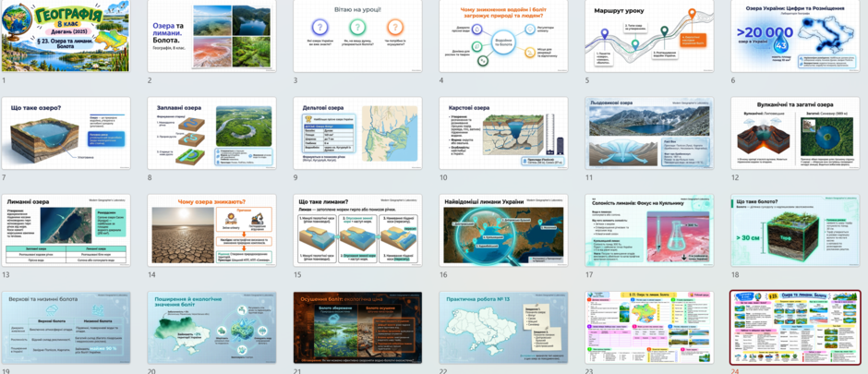
Task: Select the 'Що таке болото?' slide thumbnail
Action: pos(795,230)
